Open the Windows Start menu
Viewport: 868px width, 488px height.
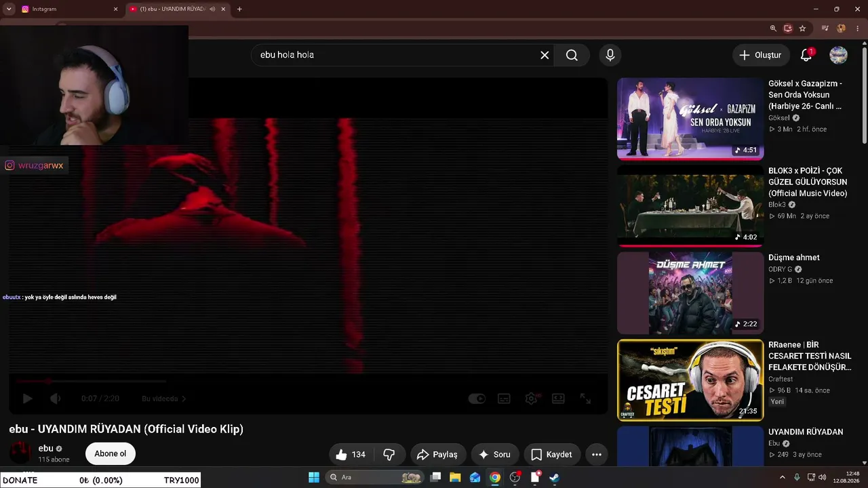(314, 477)
